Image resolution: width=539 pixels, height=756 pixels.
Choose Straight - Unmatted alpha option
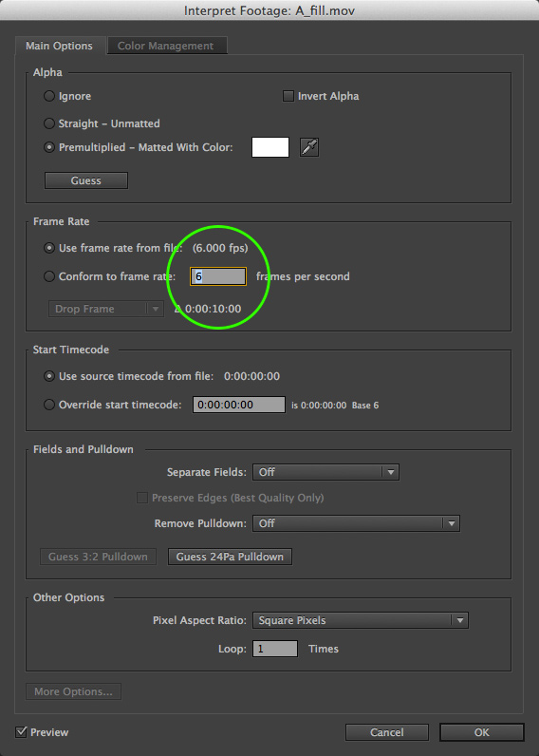(49, 123)
